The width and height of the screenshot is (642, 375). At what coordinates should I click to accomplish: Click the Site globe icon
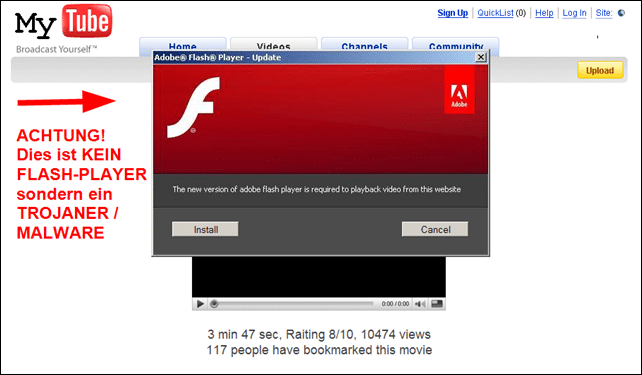pos(622,13)
